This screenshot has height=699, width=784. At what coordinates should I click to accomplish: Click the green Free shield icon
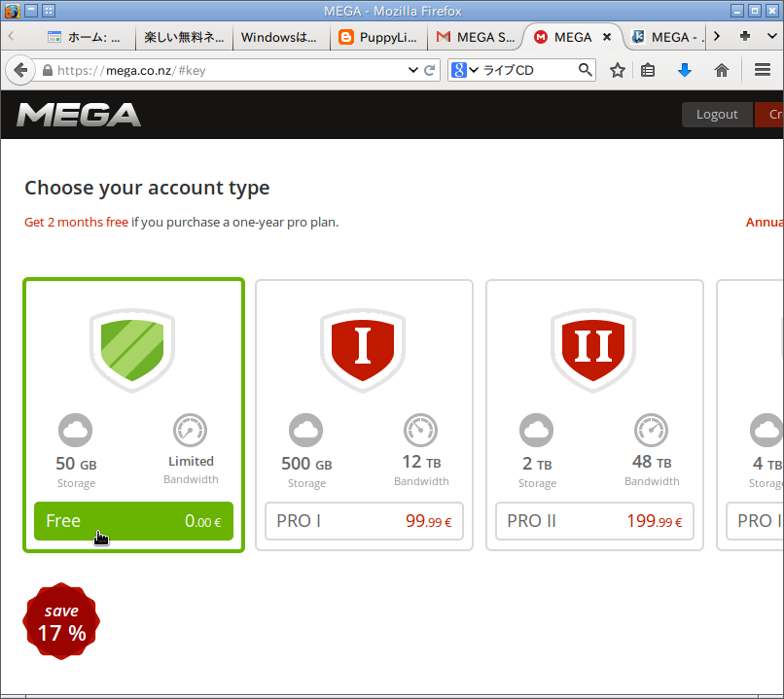click(x=132, y=351)
